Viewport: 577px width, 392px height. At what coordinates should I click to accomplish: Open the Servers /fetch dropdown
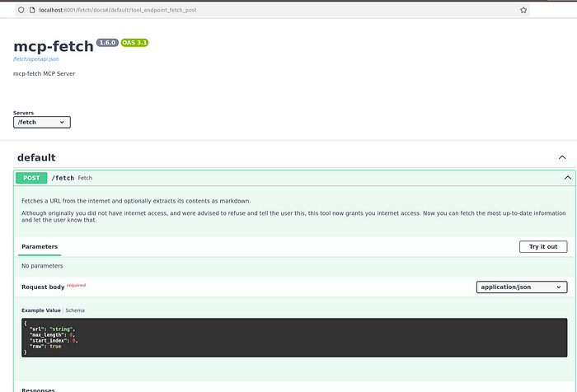41,122
